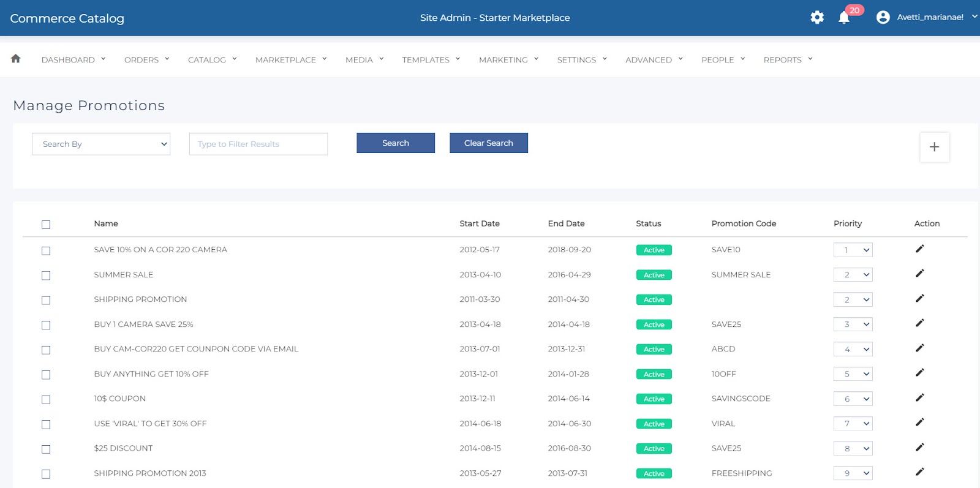Add a new promotion with plus icon
Screen dimensions: 980x488
pyautogui.click(x=934, y=147)
